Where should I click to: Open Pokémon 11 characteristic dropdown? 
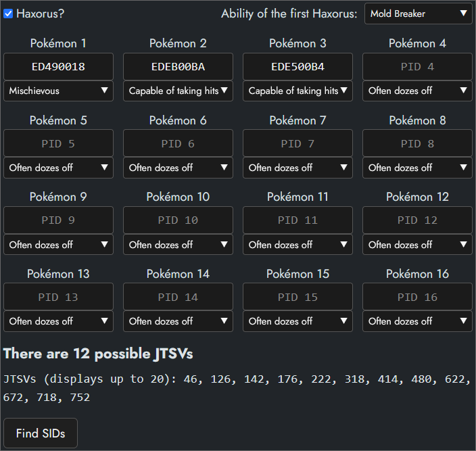tap(297, 244)
